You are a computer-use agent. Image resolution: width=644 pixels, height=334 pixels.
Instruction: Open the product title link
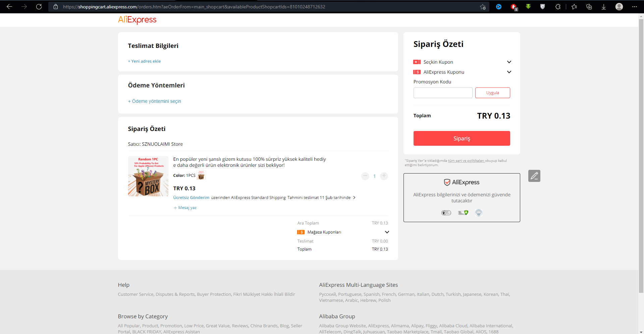point(250,162)
